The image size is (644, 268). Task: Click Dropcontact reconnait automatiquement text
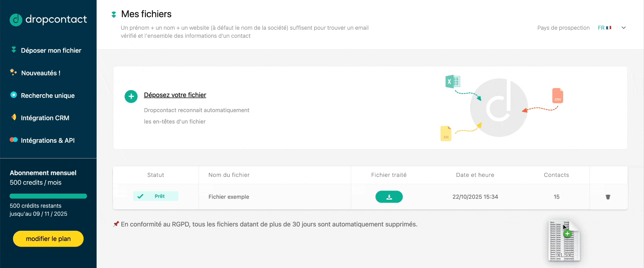coord(197,110)
